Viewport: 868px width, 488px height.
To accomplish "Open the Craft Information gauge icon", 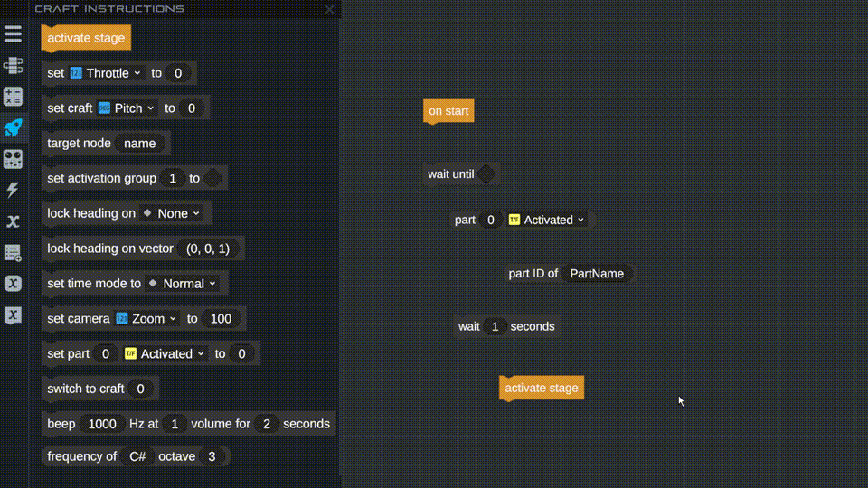I will (13, 159).
